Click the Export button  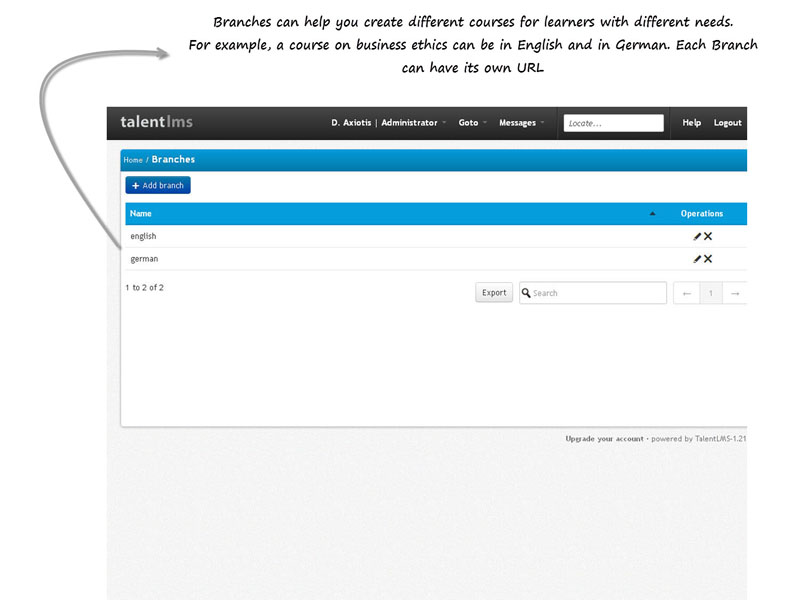pyautogui.click(x=494, y=292)
